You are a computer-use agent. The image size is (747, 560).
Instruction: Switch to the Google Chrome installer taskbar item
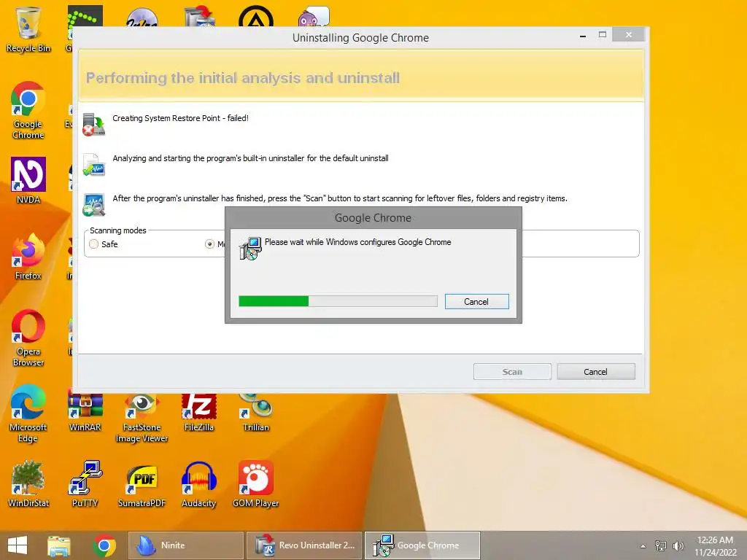point(422,545)
